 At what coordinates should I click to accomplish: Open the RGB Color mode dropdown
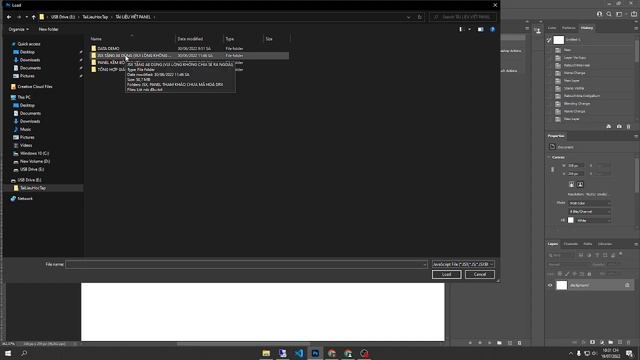pos(590,203)
